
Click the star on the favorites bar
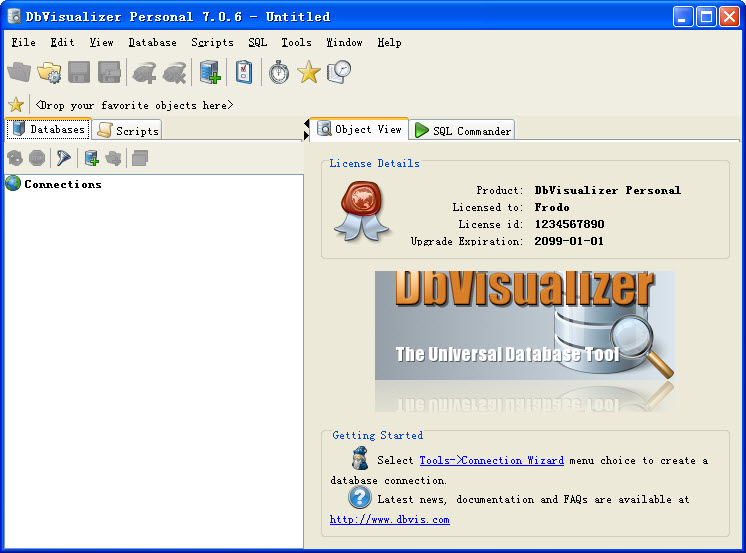click(16, 104)
